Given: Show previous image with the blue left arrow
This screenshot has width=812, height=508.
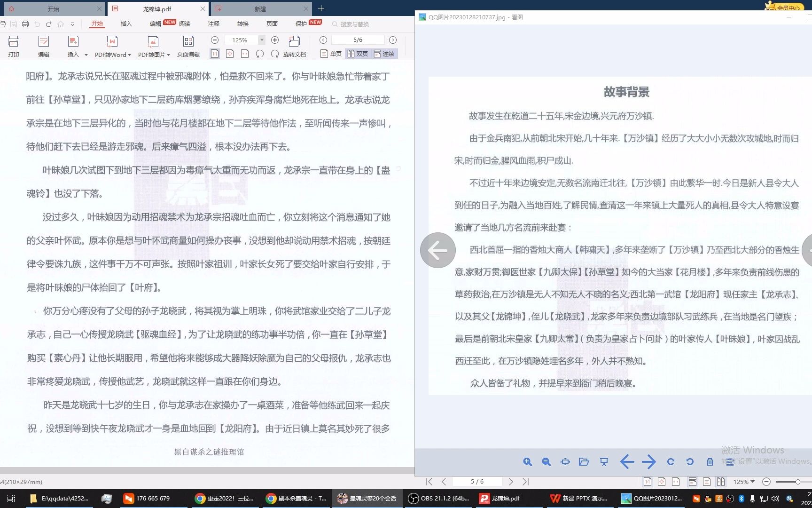Looking at the screenshot, I should pyautogui.click(x=627, y=462).
